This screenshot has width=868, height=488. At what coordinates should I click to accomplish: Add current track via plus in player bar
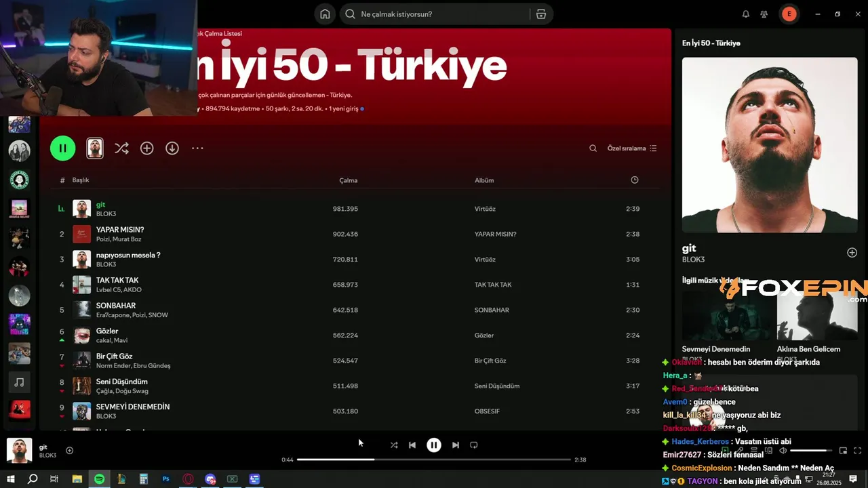[69, 451]
